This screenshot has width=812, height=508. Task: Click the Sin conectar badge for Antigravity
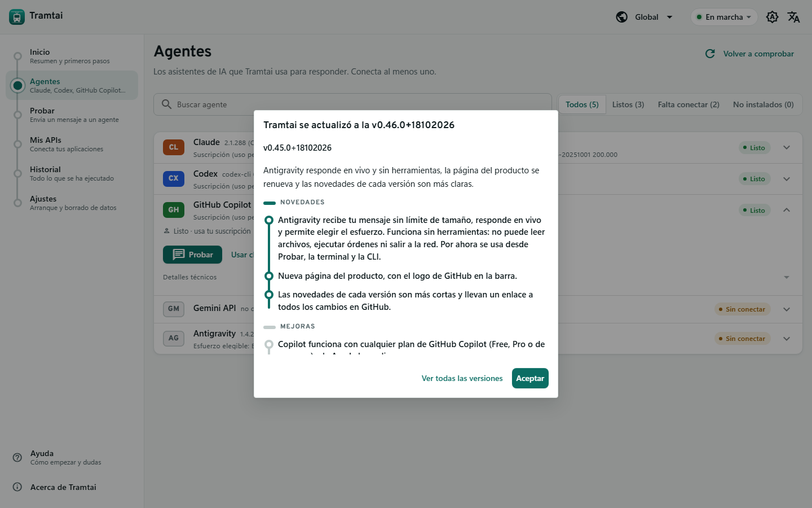click(x=742, y=339)
